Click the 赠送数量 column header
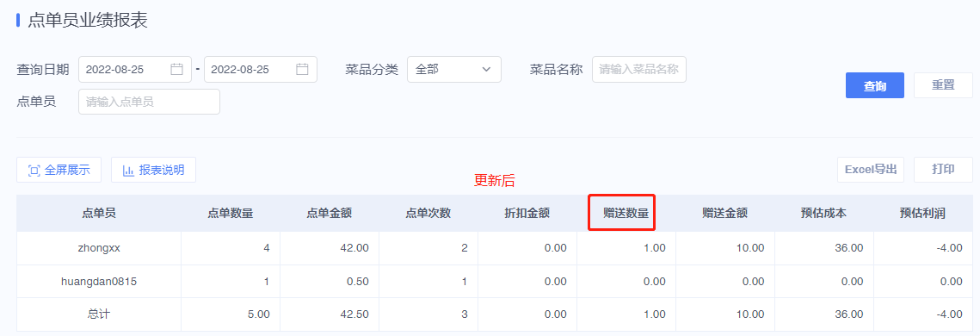This screenshot has height=336, width=980. click(626, 214)
